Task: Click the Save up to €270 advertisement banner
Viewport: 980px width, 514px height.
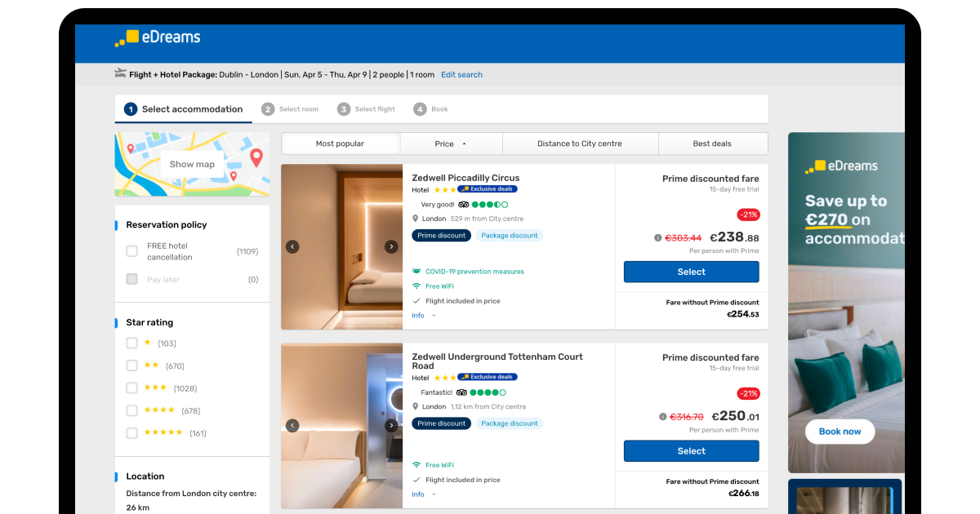Action: [846, 303]
